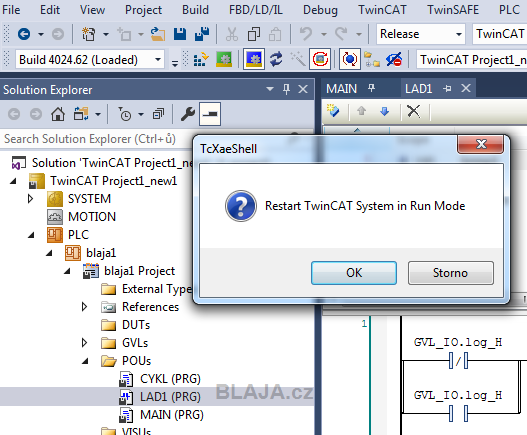Image resolution: width=527 pixels, height=435 pixels.
Task: Click the Open File folder icon
Action: 158,34
